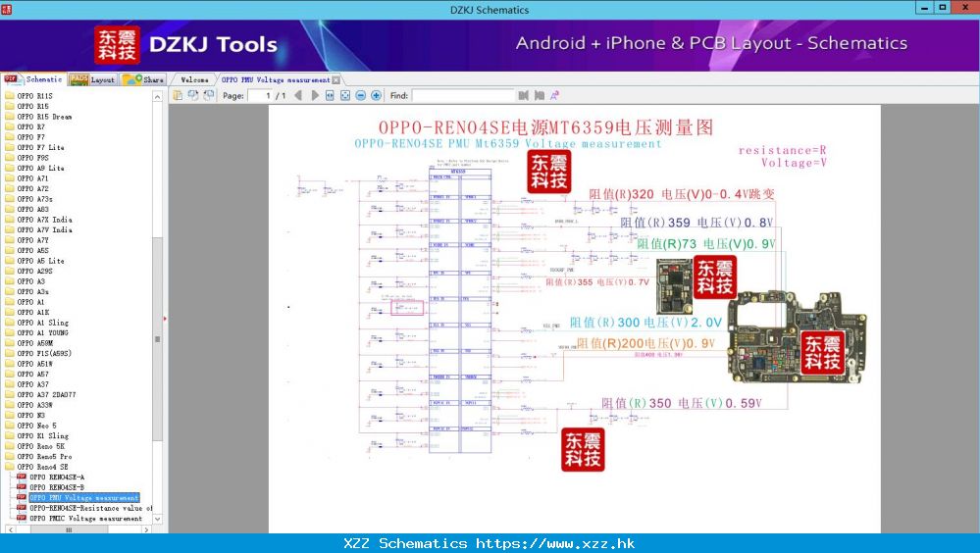Switch to the Welcome tab

coord(194,80)
